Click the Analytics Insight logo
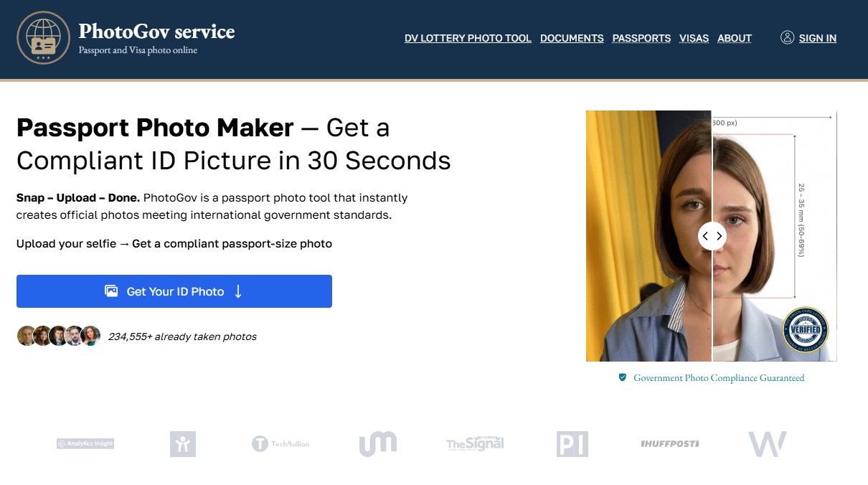This screenshot has height=485, width=868. [x=85, y=443]
